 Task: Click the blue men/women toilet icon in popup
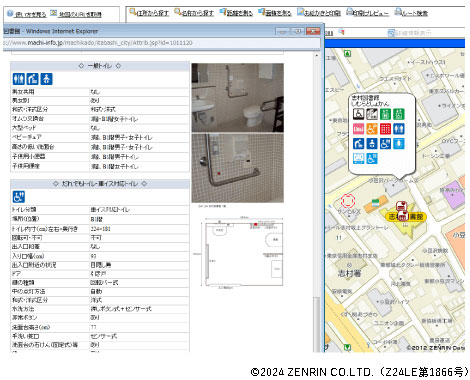[399, 129]
